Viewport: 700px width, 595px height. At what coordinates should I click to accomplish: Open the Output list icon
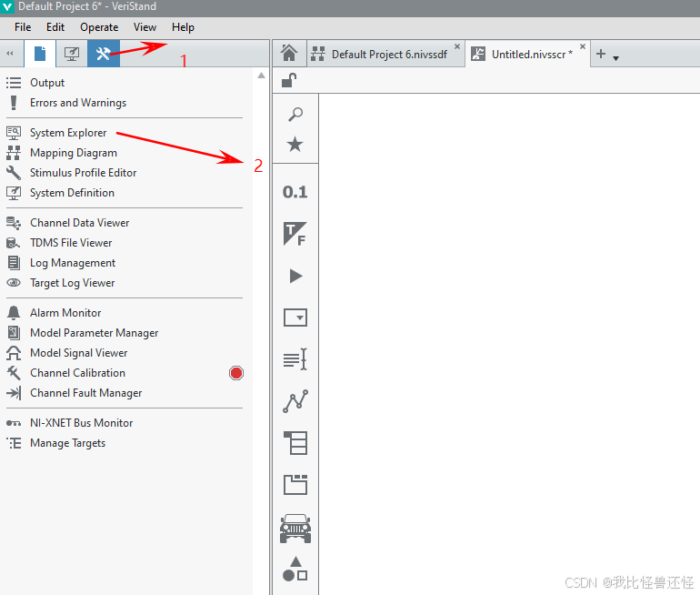tap(14, 83)
